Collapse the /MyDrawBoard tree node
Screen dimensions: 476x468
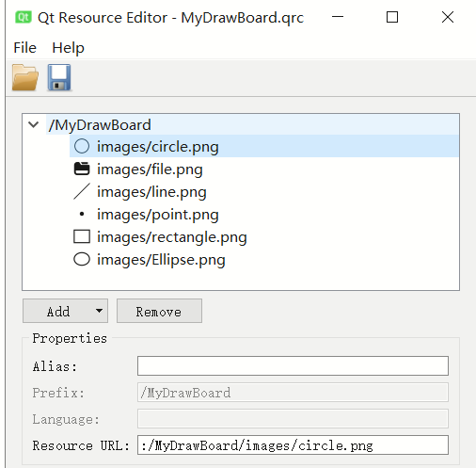(34, 125)
